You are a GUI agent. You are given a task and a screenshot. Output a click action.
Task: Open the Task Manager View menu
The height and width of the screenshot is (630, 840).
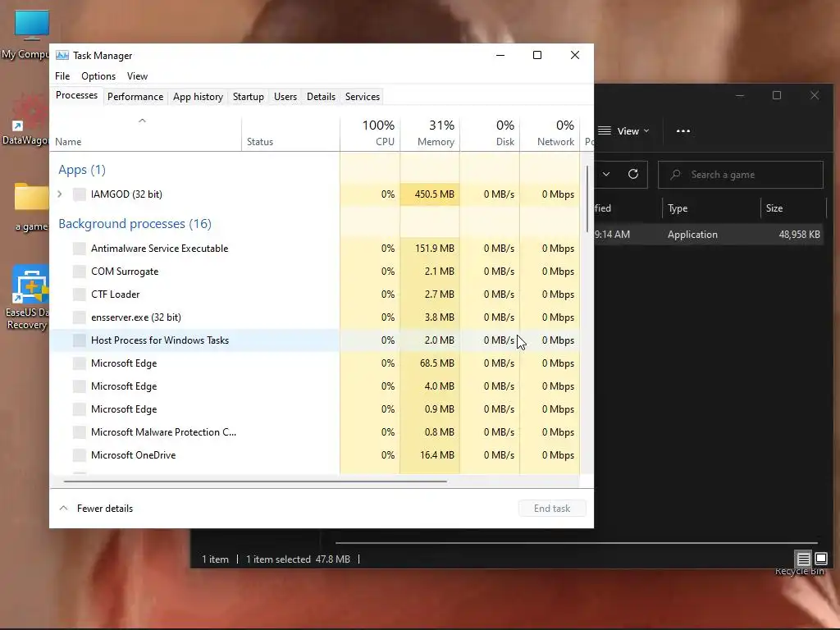137,76
